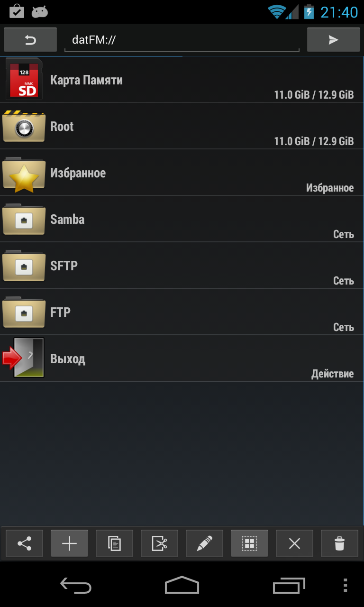Viewport: 364px width, 607px height.
Task: Tap the share icon in bottom toolbar
Action: pyautogui.click(x=24, y=543)
